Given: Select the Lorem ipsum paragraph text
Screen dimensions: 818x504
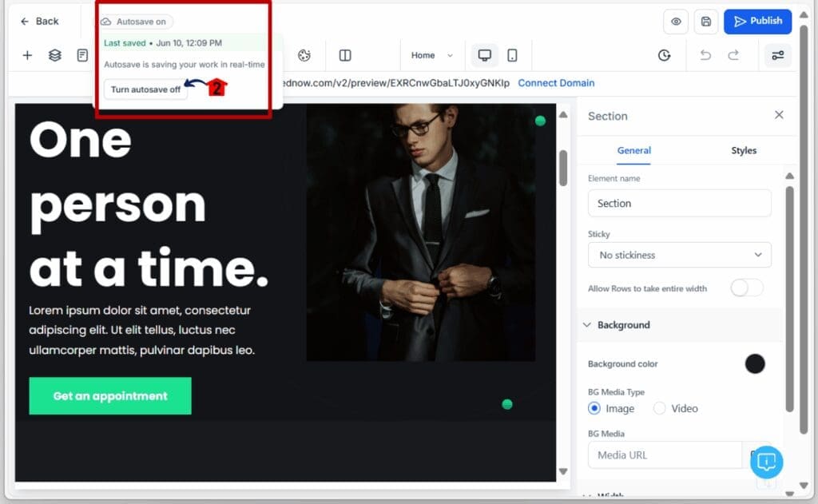Looking at the screenshot, I should pos(141,330).
